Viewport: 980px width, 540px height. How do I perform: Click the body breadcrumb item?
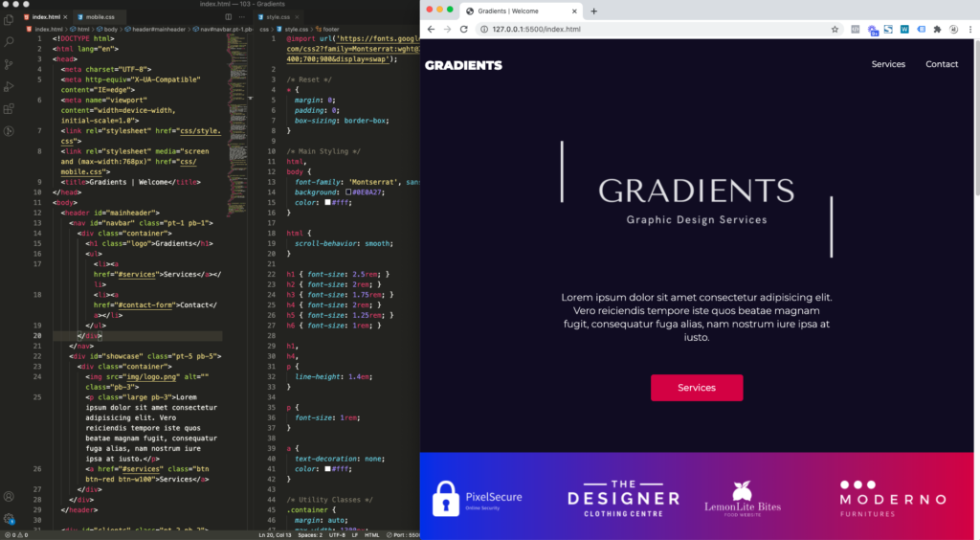(107, 29)
